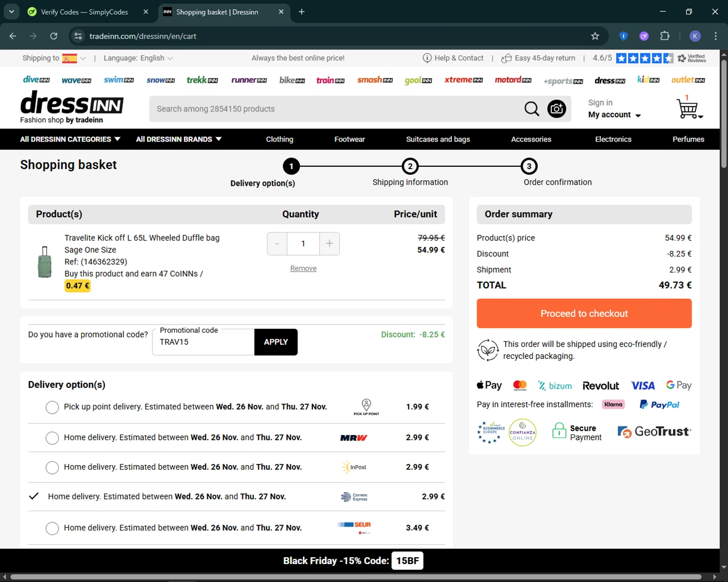The height and width of the screenshot is (582, 728).
Task: Remove the Travelite bag from basket
Action: click(x=303, y=268)
